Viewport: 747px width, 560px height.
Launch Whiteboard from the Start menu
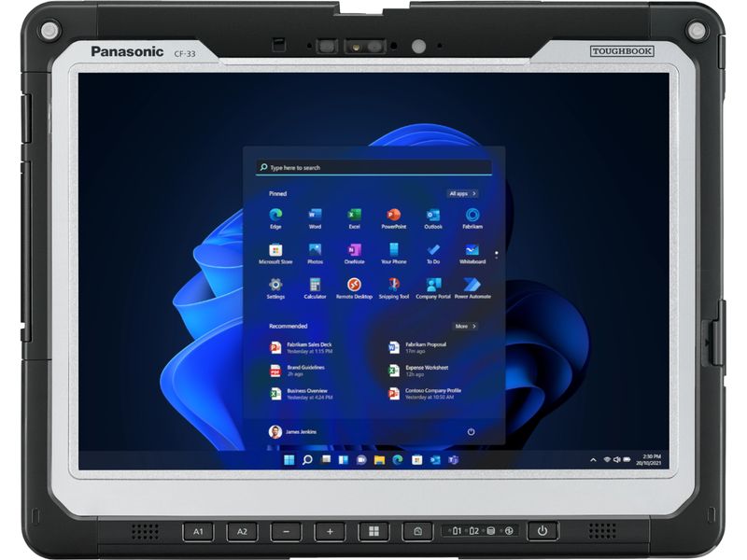click(x=472, y=252)
